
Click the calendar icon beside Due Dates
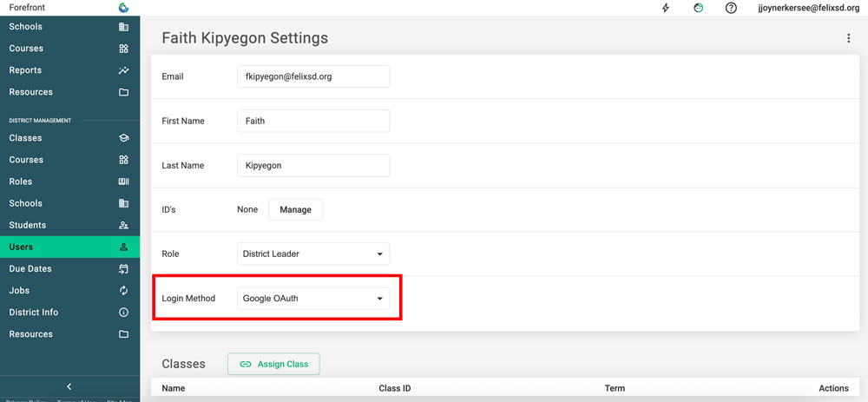pos(123,268)
